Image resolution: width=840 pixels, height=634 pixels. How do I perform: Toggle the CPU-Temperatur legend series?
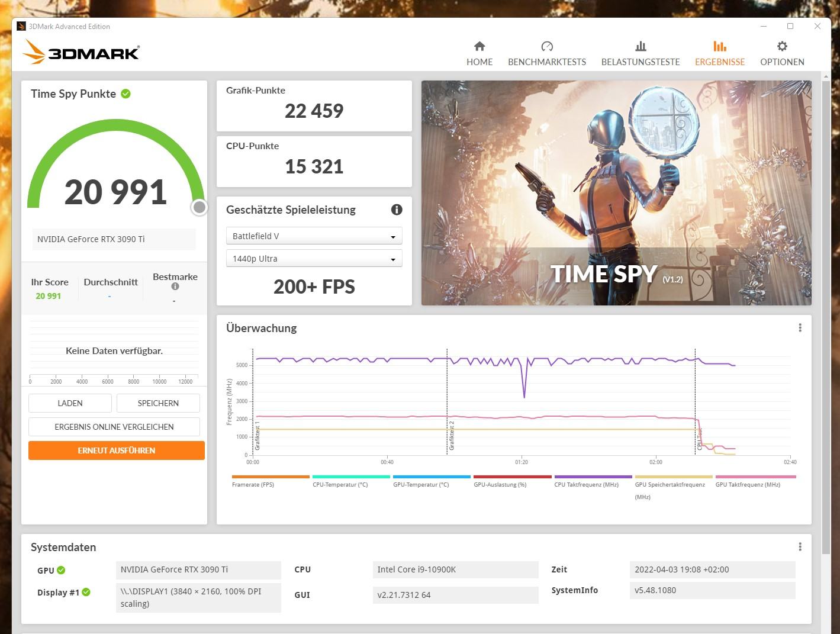click(351, 481)
